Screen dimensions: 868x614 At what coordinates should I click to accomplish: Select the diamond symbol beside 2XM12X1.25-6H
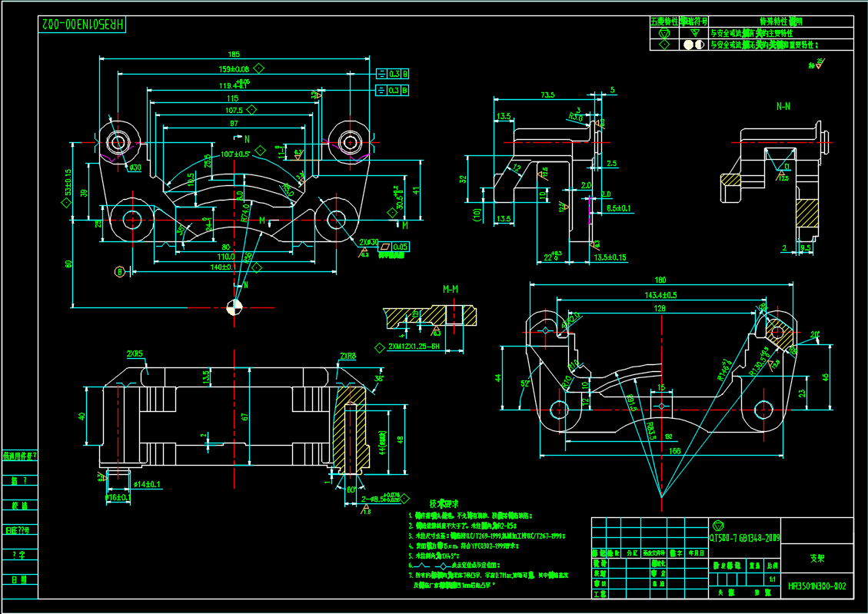(x=378, y=348)
